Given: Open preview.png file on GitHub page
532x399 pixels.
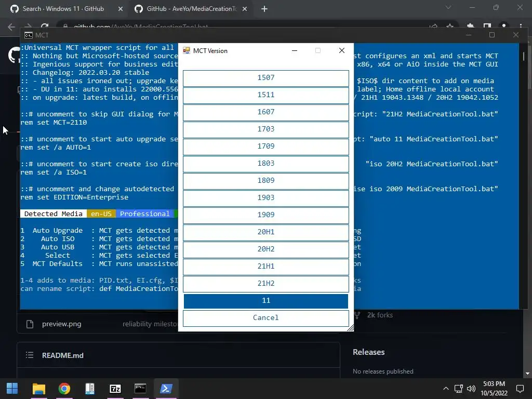Looking at the screenshot, I should (61, 324).
